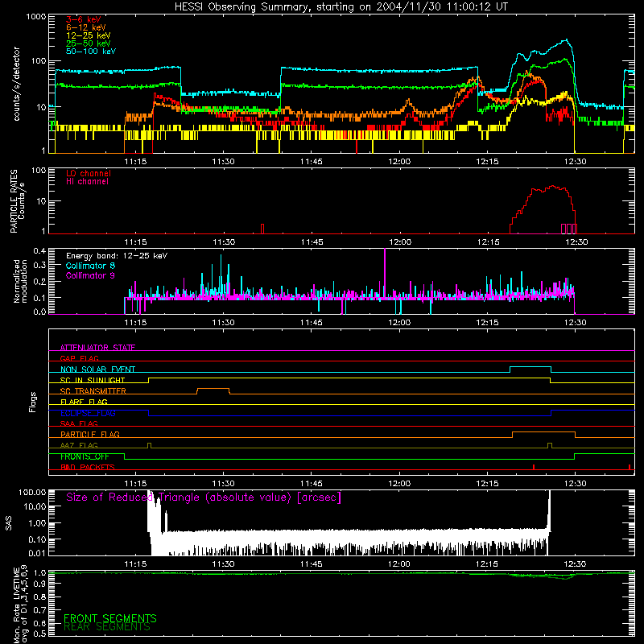Click the ECLIPSE FLAG label

tap(88, 413)
